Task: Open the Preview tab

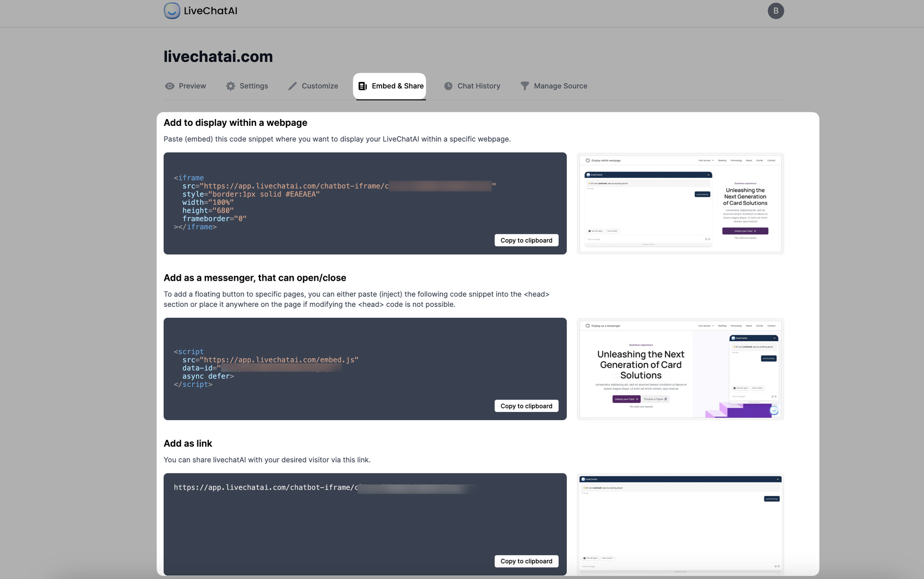Action: (192, 86)
